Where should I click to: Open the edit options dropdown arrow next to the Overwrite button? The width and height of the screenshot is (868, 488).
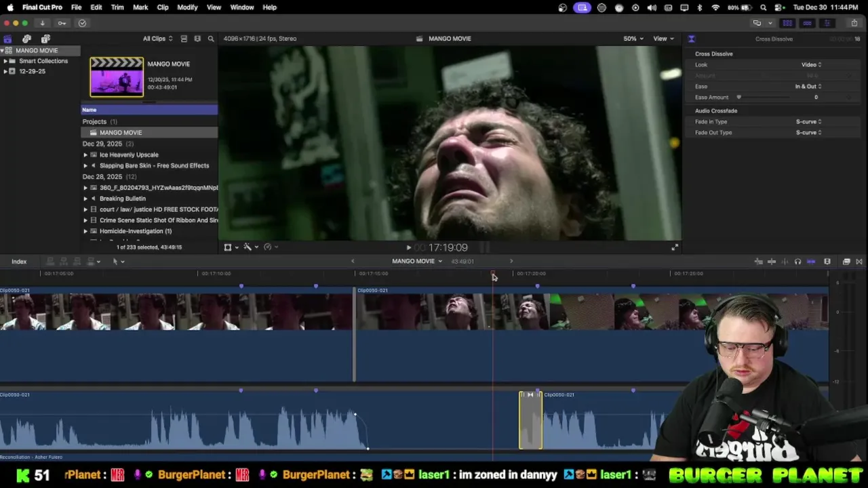click(x=98, y=262)
